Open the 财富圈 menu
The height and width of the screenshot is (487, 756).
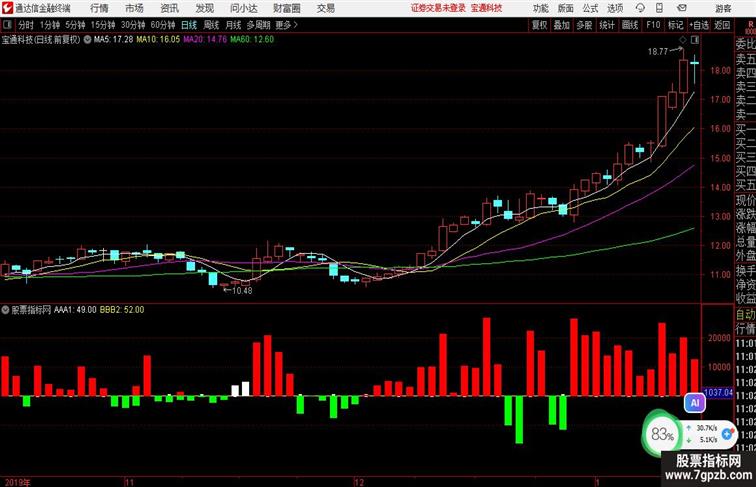(286, 8)
